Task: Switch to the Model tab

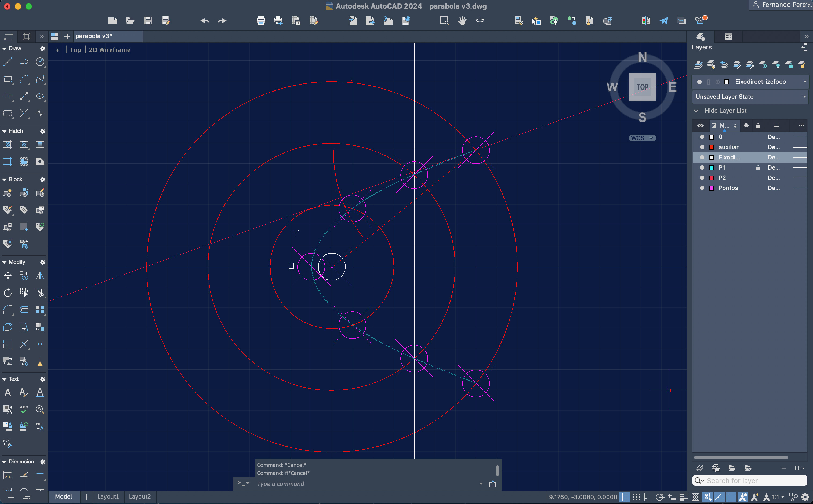Action: tap(63, 497)
